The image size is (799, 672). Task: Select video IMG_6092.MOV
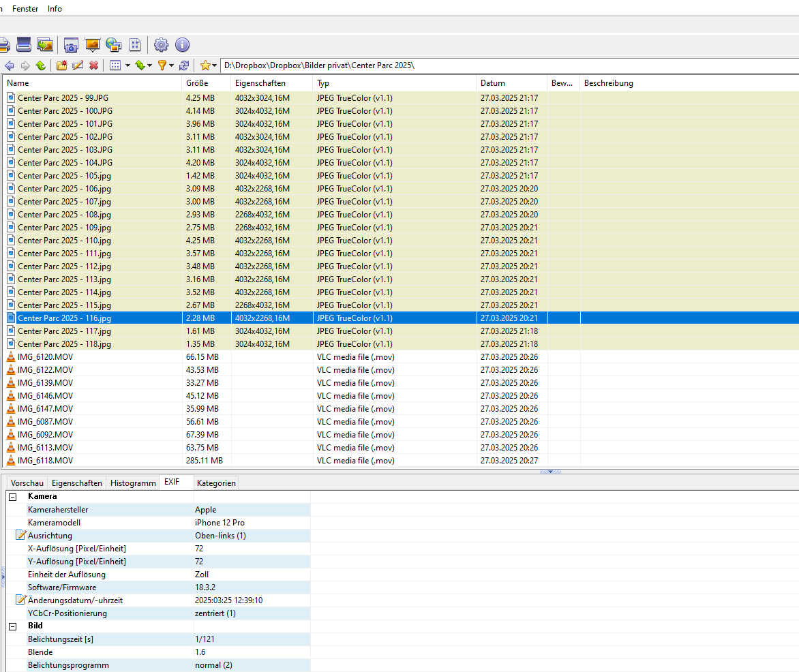point(45,435)
